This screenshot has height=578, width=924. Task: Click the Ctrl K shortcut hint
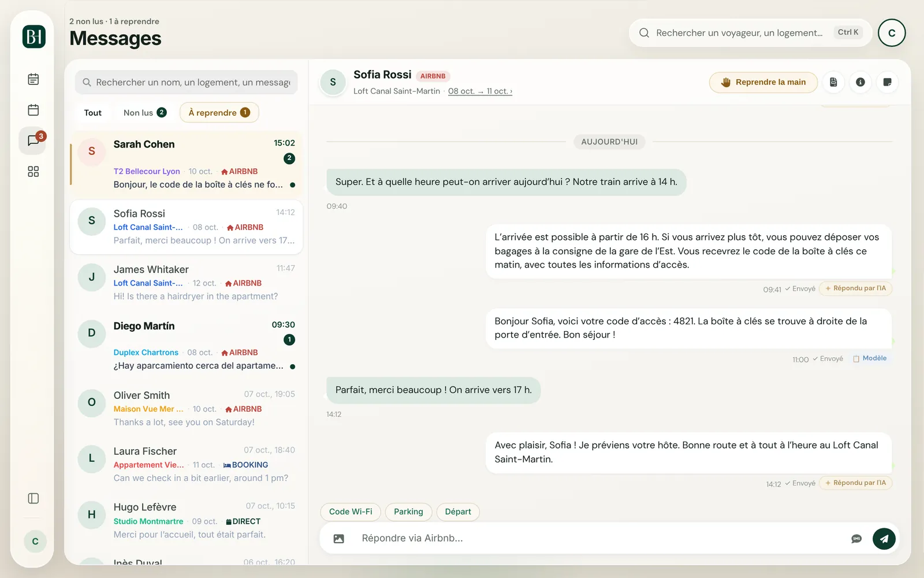pyautogui.click(x=848, y=32)
